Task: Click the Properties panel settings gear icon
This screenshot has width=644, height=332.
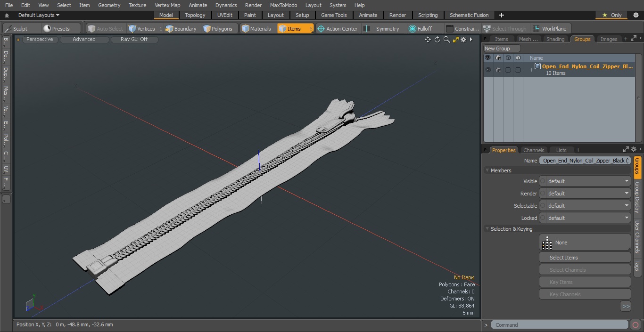Action: pyautogui.click(x=633, y=150)
